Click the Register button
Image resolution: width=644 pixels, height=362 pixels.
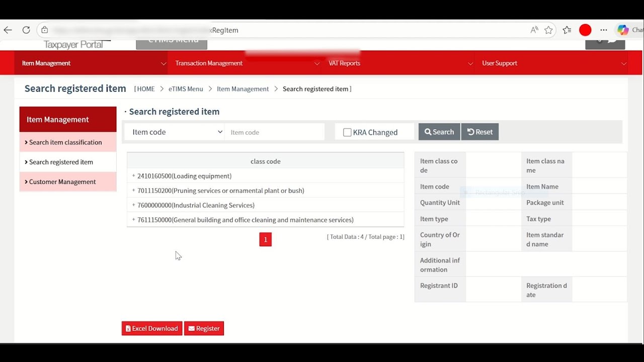pos(204,328)
